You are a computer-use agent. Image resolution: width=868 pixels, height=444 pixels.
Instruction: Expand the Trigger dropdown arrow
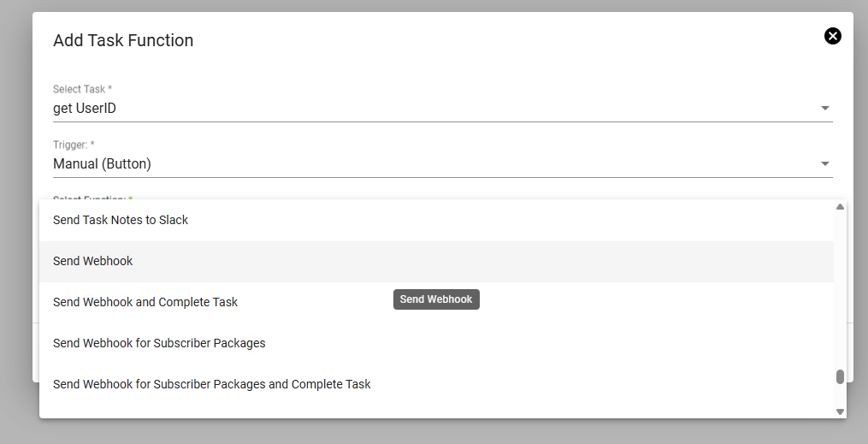point(825,164)
